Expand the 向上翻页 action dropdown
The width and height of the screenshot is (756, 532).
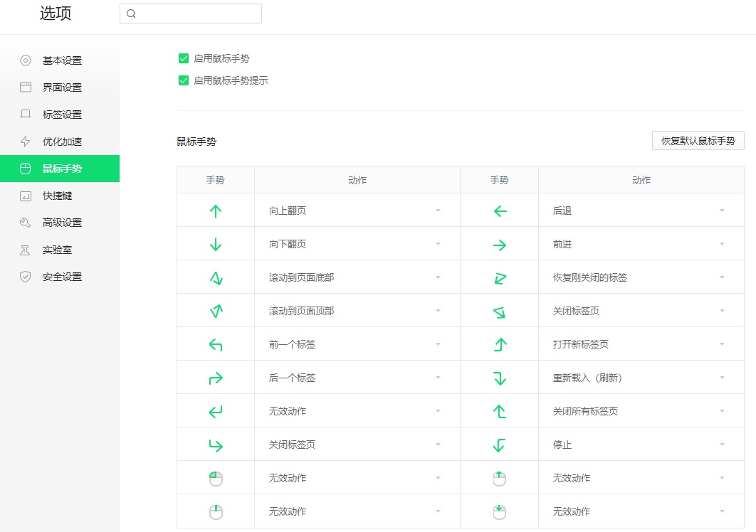coord(357,211)
